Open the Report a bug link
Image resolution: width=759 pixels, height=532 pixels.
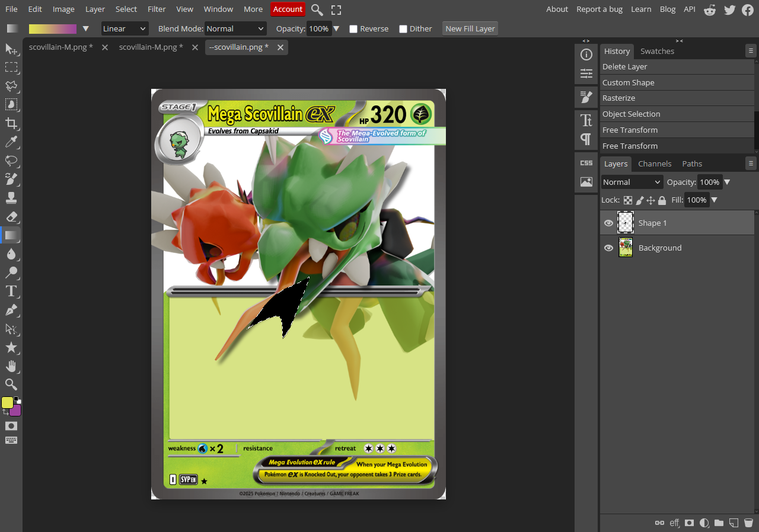[x=599, y=9]
